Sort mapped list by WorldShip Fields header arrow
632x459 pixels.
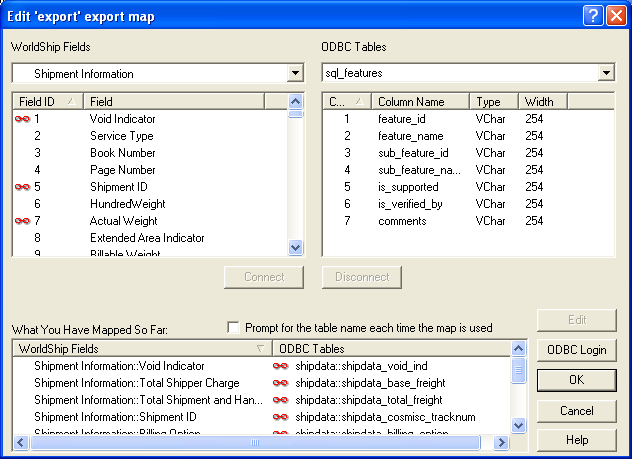point(260,349)
